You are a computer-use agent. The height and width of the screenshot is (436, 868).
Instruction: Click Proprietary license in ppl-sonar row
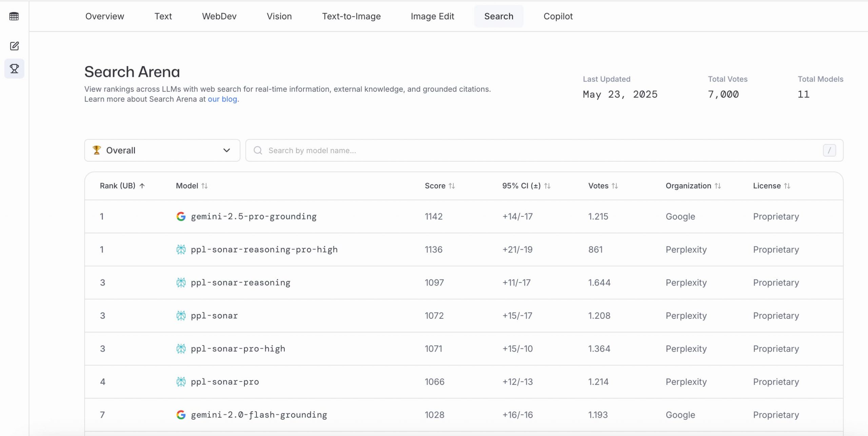pyautogui.click(x=776, y=316)
